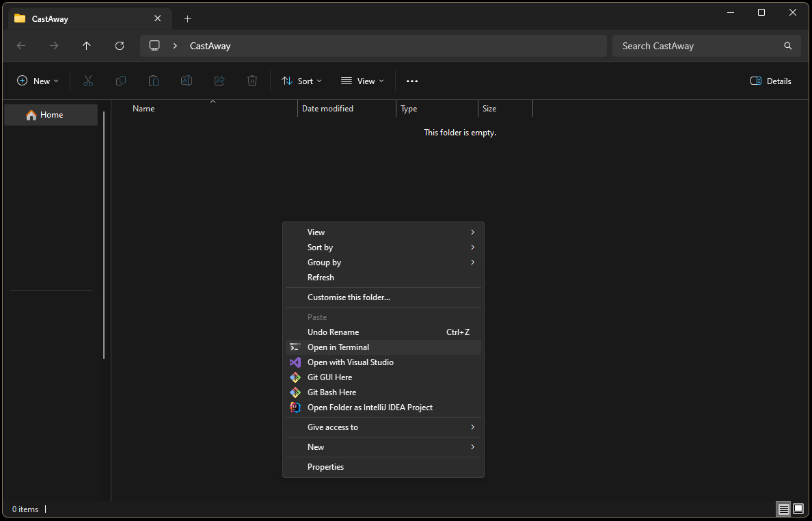Go up one folder level with arrow
The image size is (812, 521).
pos(86,46)
